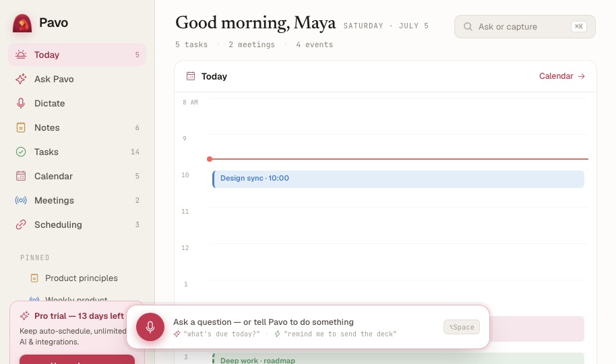Screen dimensions: 616x364
Task: Open Meetings section
Action: (77, 200)
